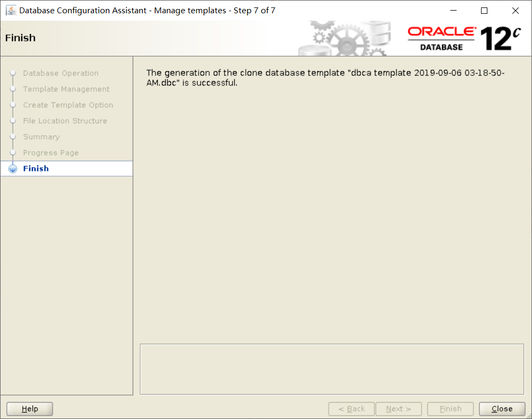Select the Database Operation step
This screenshot has width=532, height=419.
coord(61,73)
